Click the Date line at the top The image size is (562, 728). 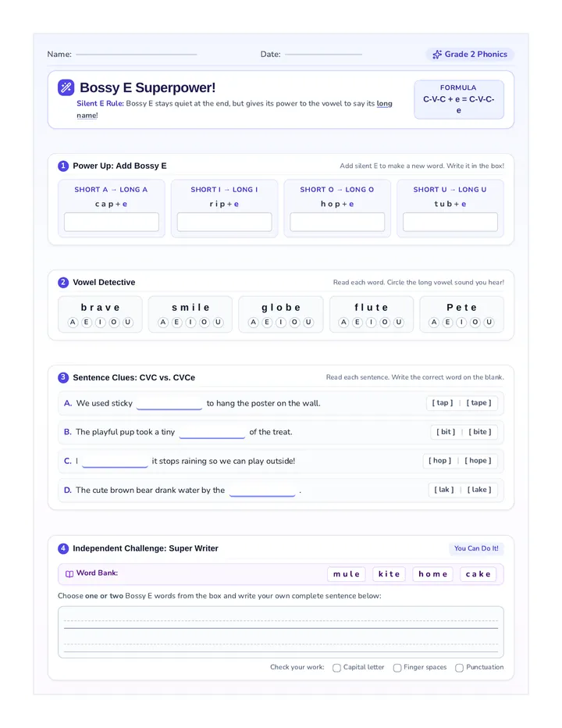pyautogui.click(x=323, y=55)
